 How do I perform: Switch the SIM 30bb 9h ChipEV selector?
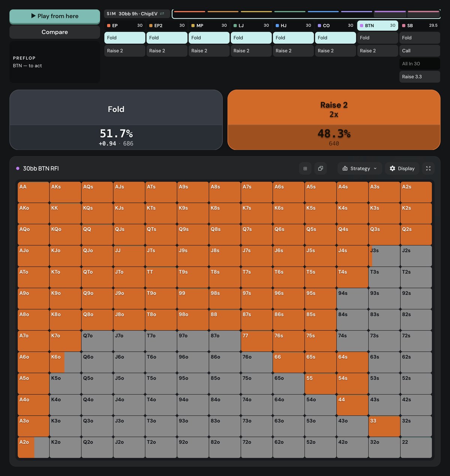click(136, 14)
